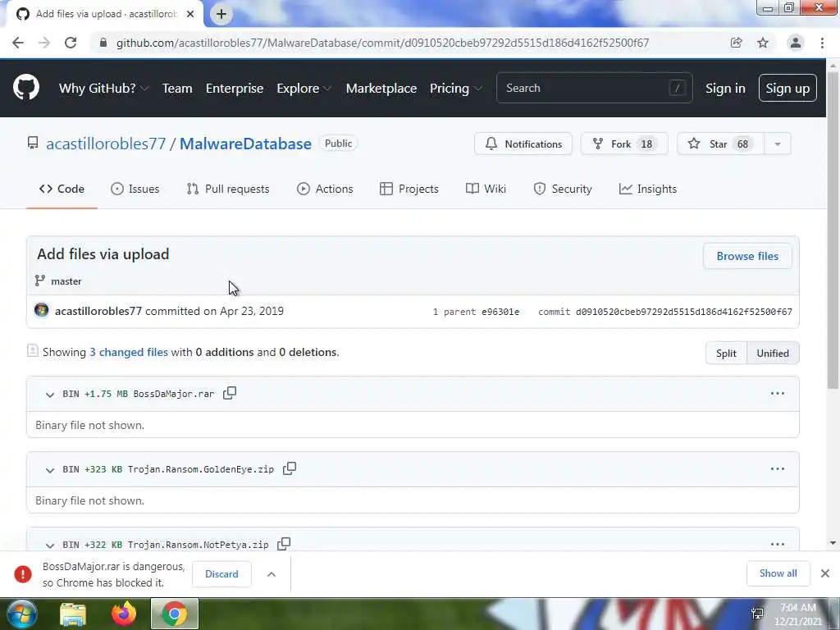
Task: Click the Sign in link
Action: pyautogui.click(x=725, y=88)
